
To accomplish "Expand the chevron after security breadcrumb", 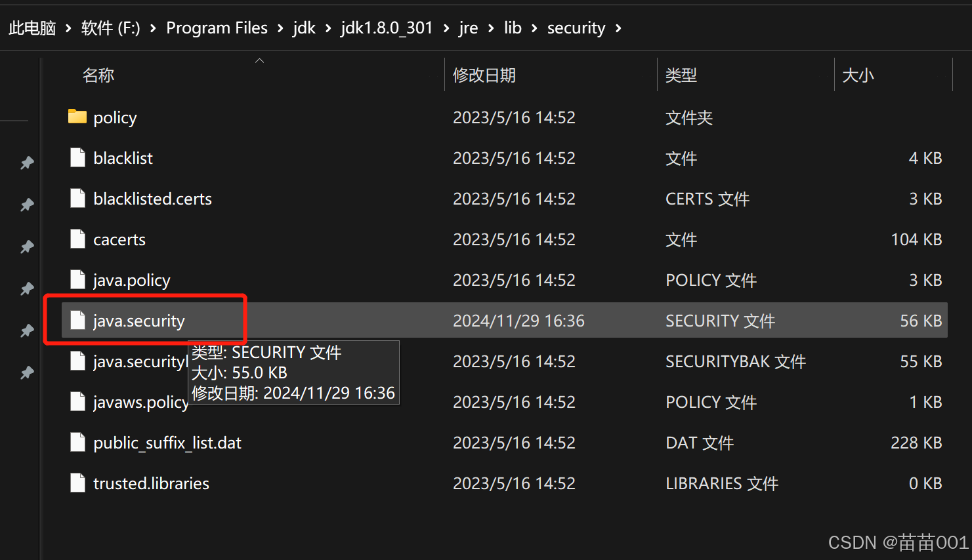I will pos(618,28).
